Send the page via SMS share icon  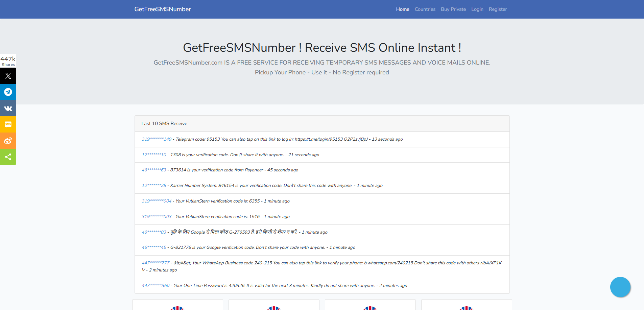click(x=8, y=124)
